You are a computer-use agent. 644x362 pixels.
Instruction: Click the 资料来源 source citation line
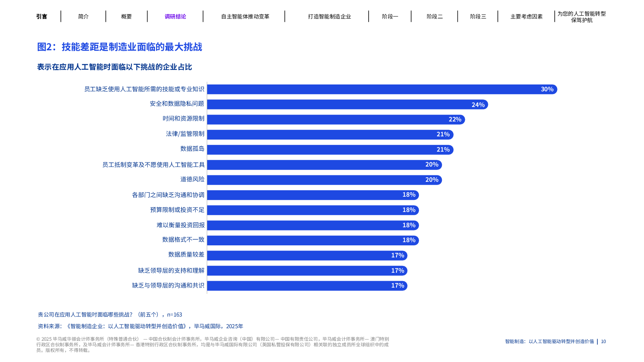click(x=140, y=326)
